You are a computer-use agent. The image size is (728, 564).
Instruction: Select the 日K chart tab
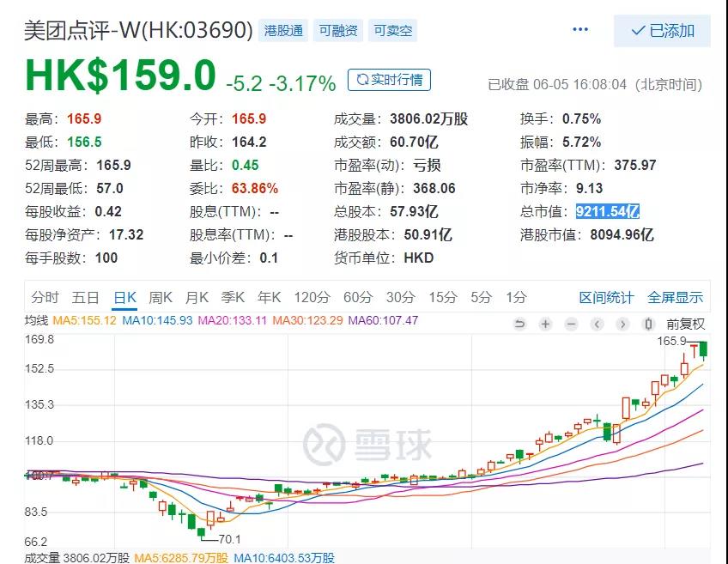click(x=124, y=297)
